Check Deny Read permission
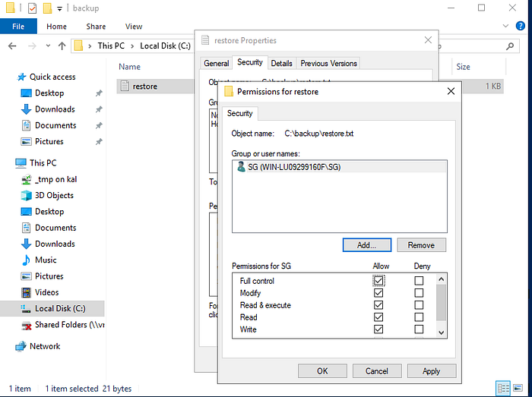 pyautogui.click(x=419, y=317)
